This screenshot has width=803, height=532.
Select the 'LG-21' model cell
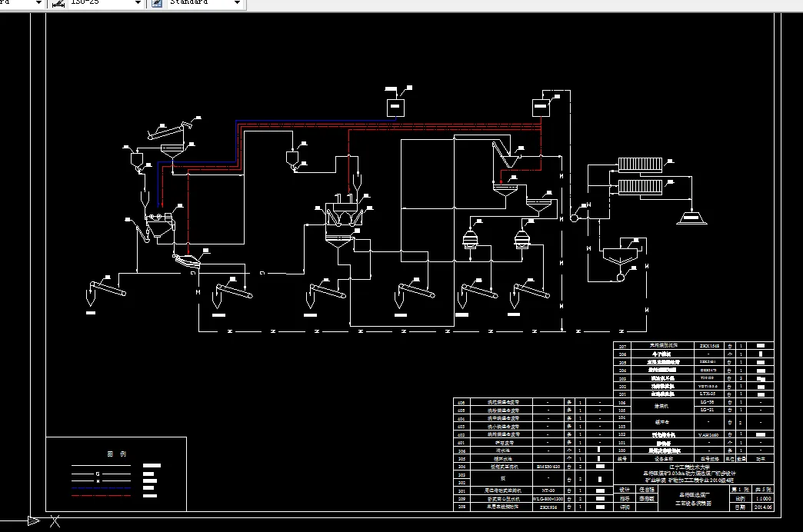pyautogui.click(x=708, y=410)
